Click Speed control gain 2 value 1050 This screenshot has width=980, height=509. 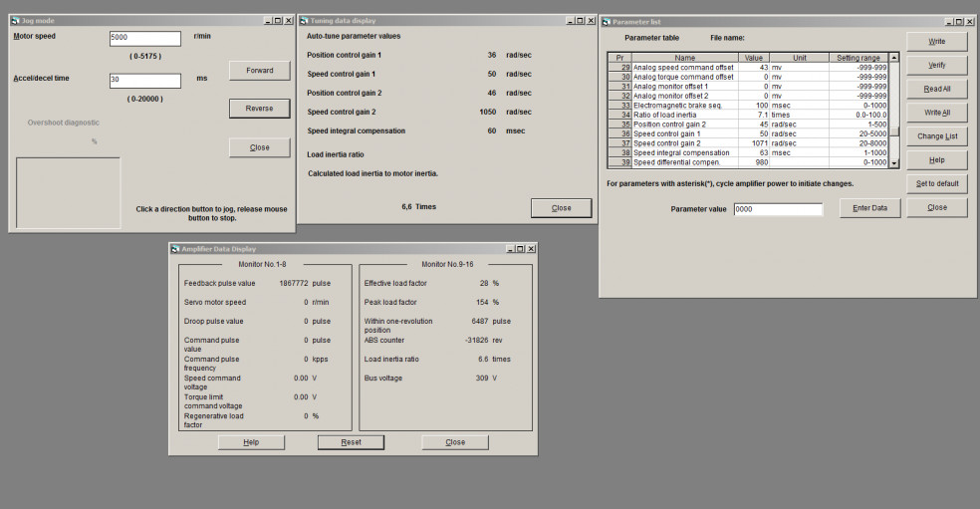pos(487,112)
